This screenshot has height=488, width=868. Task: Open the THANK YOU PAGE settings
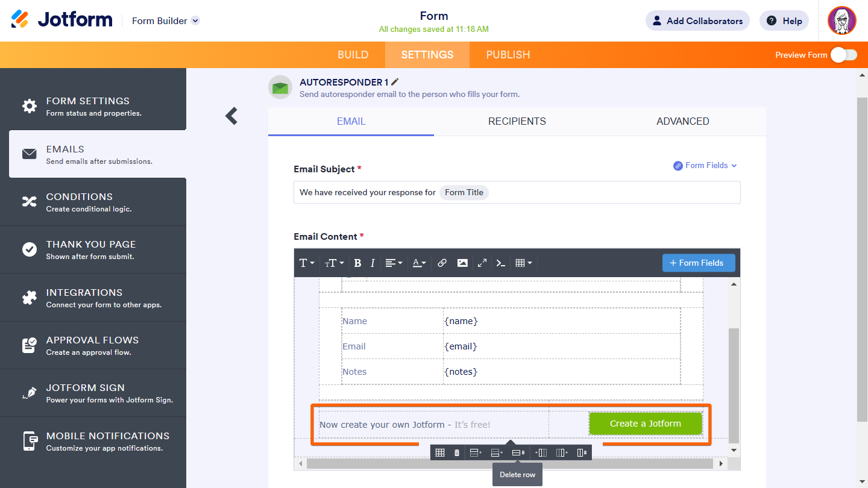[93, 249]
